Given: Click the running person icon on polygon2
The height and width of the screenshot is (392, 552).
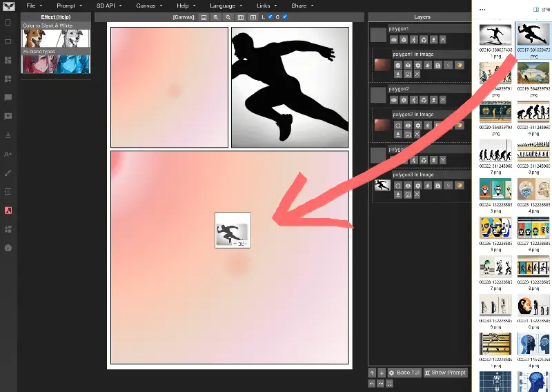Looking at the screenshot, I should [413, 99].
